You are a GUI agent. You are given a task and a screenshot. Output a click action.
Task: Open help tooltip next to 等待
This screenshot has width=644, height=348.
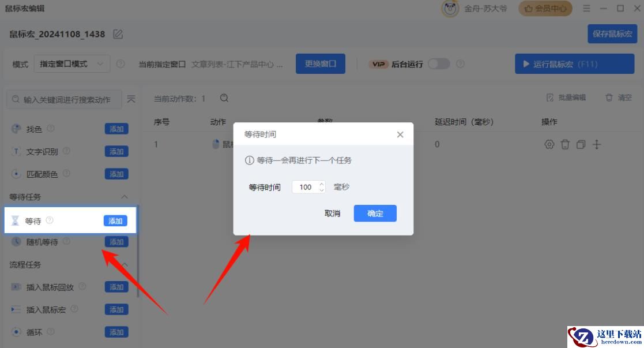pos(49,220)
